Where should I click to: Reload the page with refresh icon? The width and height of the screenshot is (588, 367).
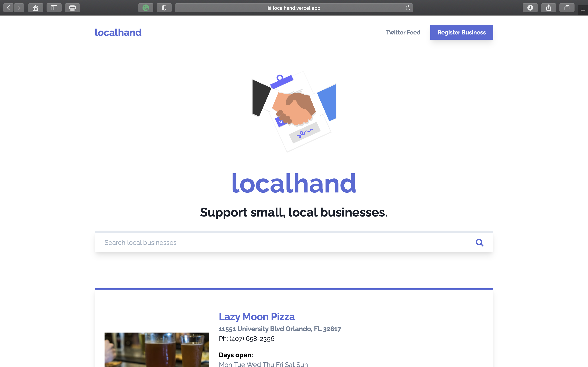408,8
